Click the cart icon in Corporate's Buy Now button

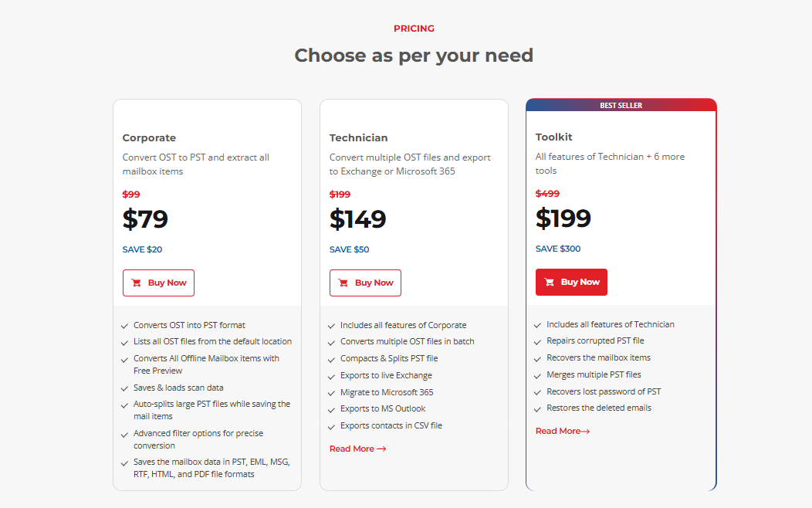pos(137,283)
